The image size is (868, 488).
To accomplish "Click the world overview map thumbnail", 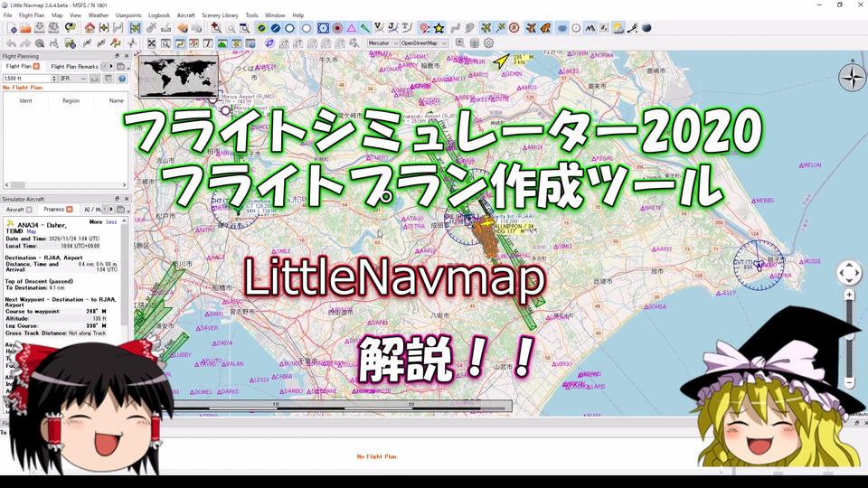I will click(177, 76).
